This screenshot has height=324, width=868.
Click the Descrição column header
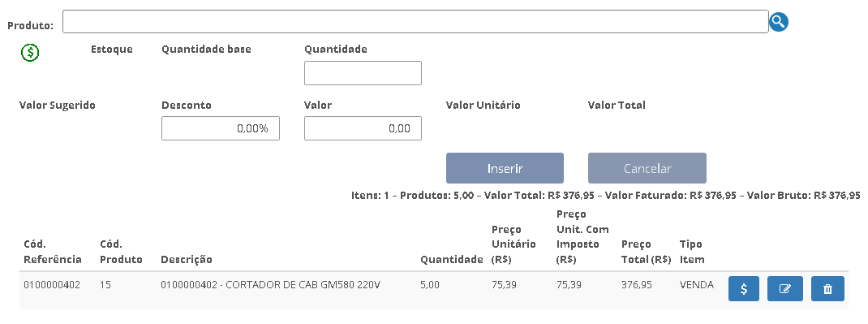pos(187,260)
